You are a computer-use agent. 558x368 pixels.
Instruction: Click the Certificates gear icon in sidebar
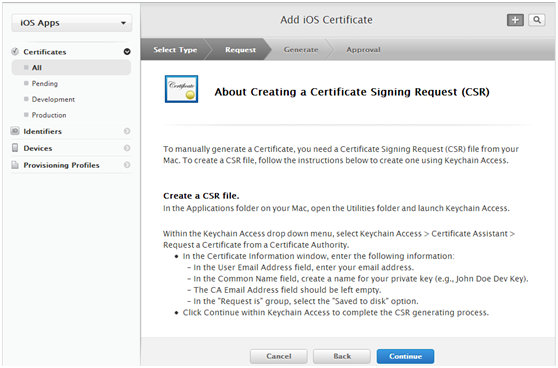click(x=15, y=52)
